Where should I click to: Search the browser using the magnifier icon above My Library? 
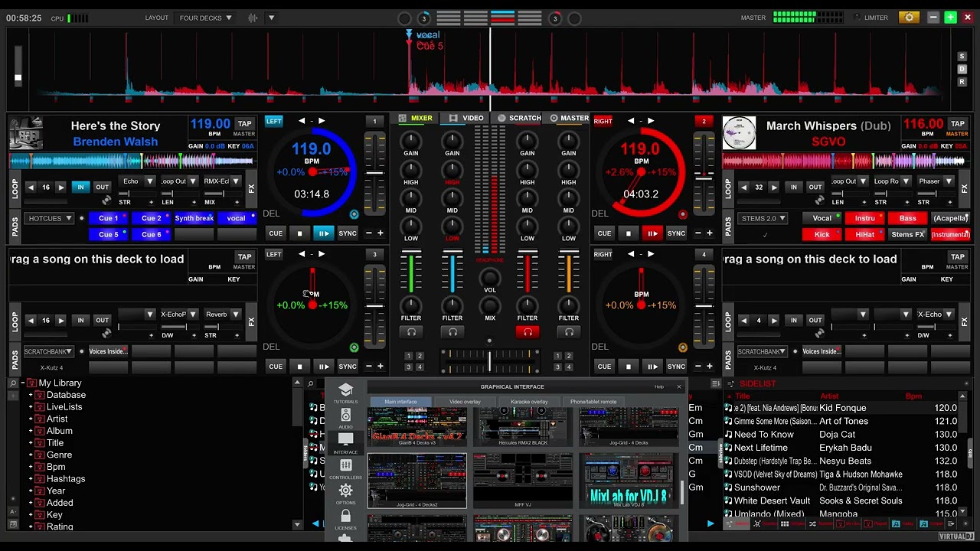[13, 383]
